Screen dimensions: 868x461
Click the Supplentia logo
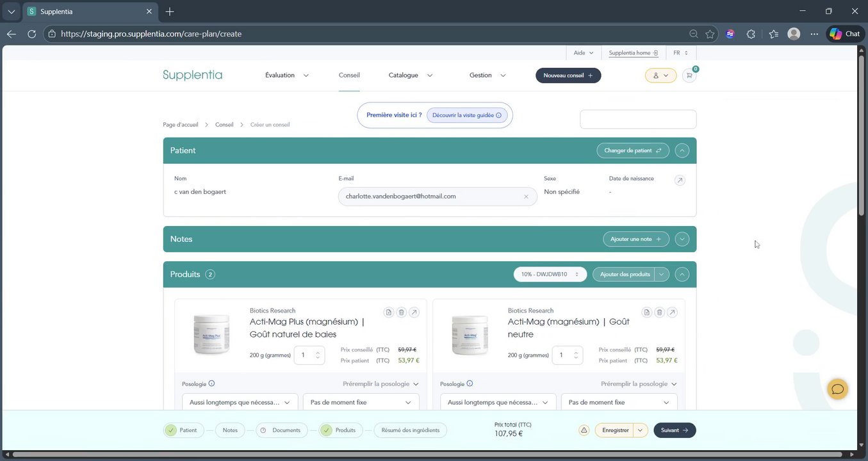[x=192, y=75]
